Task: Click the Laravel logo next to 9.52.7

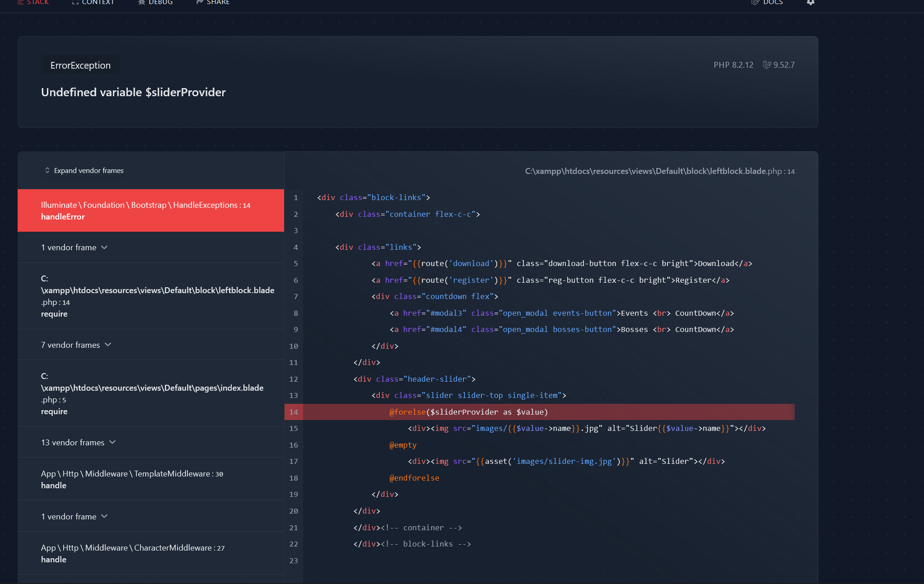Action: click(x=767, y=65)
